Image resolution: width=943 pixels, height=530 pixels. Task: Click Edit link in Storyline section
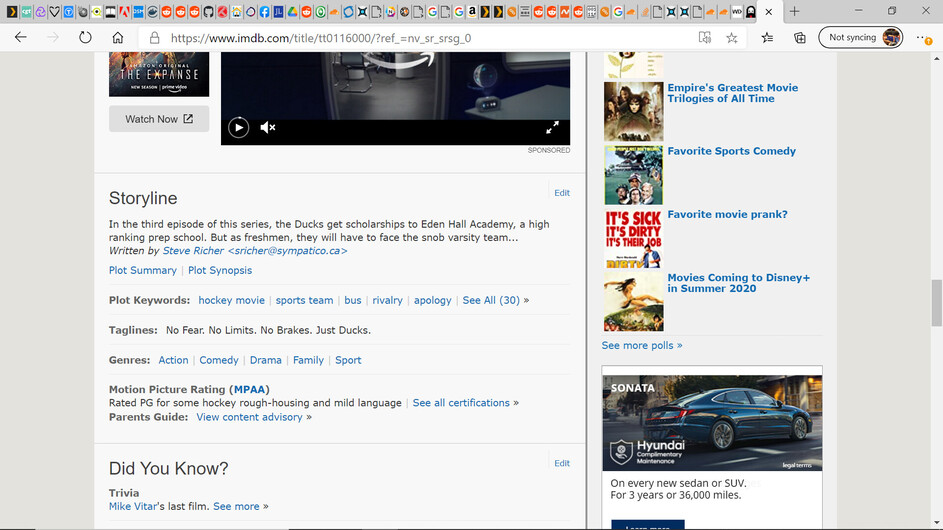coord(562,193)
